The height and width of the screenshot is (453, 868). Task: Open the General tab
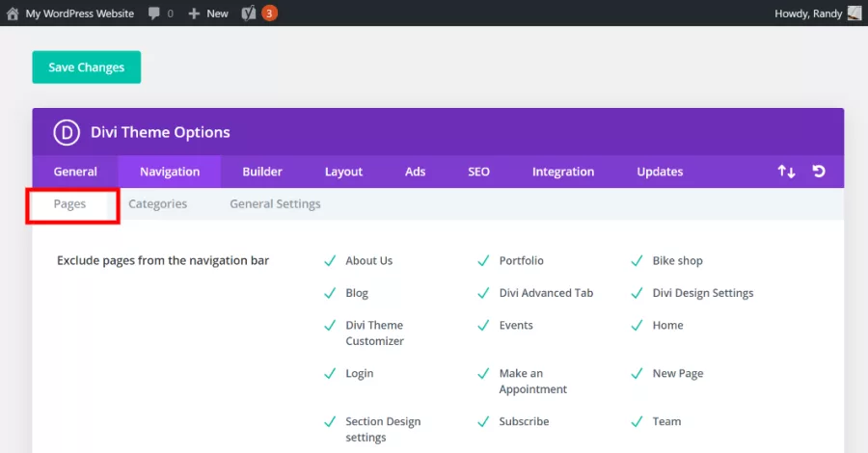(x=75, y=172)
